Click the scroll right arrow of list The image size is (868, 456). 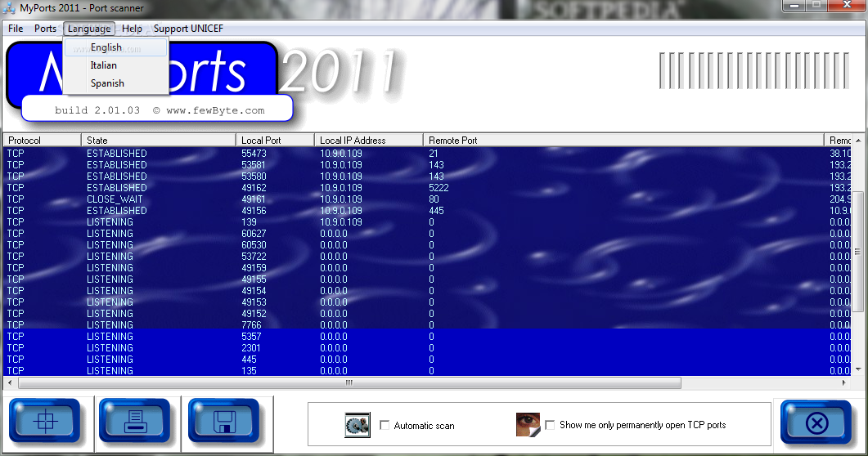tap(844, 382)
